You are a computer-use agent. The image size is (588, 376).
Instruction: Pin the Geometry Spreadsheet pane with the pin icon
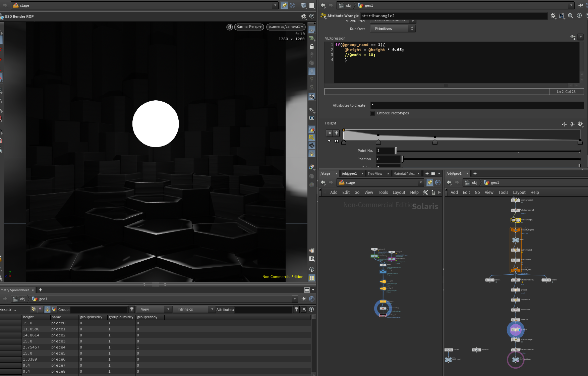(304, 299)
